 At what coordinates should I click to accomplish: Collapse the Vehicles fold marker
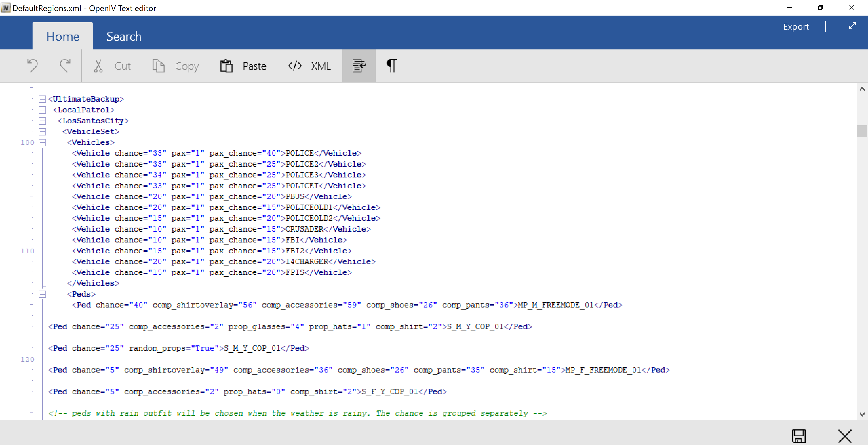coord(42,142)
